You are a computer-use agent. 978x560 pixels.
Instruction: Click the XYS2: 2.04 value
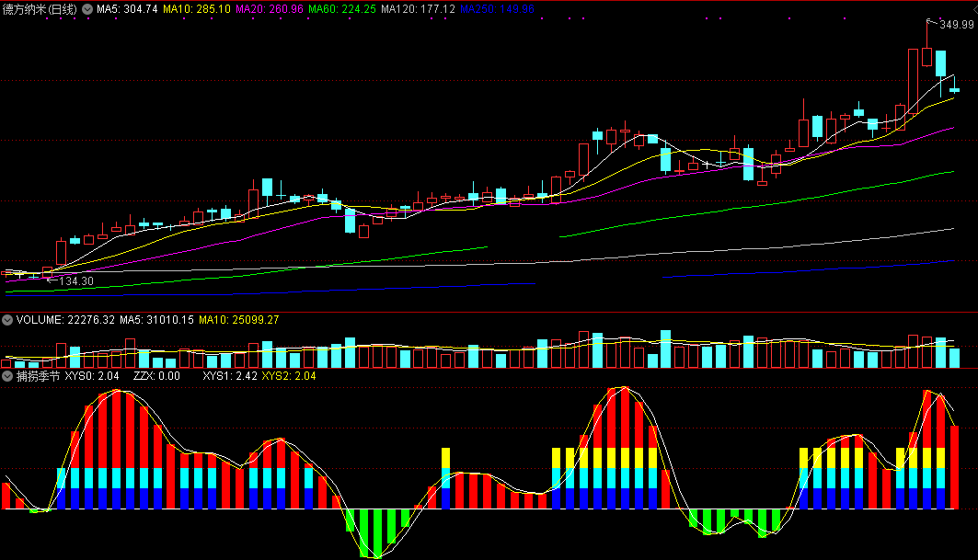point(289,376)
